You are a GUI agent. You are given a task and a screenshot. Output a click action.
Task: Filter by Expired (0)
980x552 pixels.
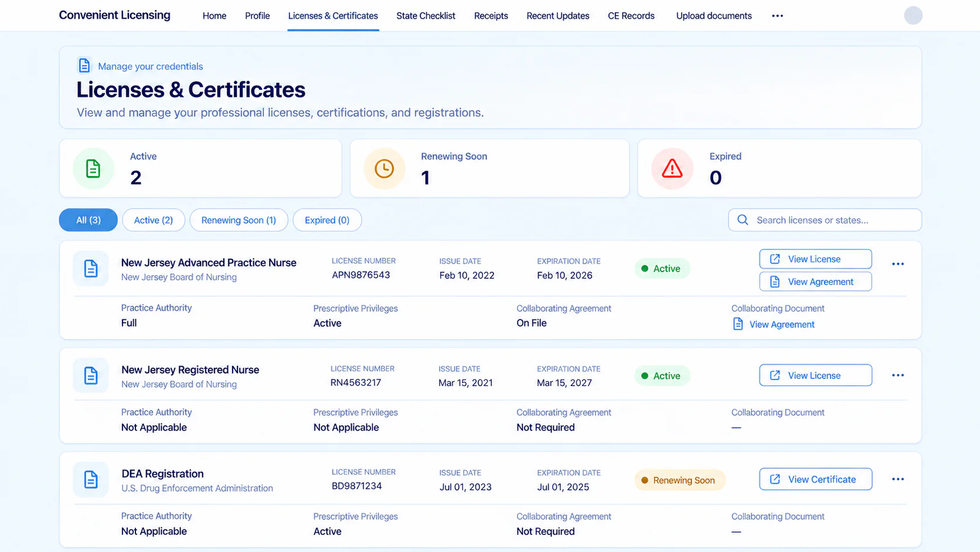[327, 220]
